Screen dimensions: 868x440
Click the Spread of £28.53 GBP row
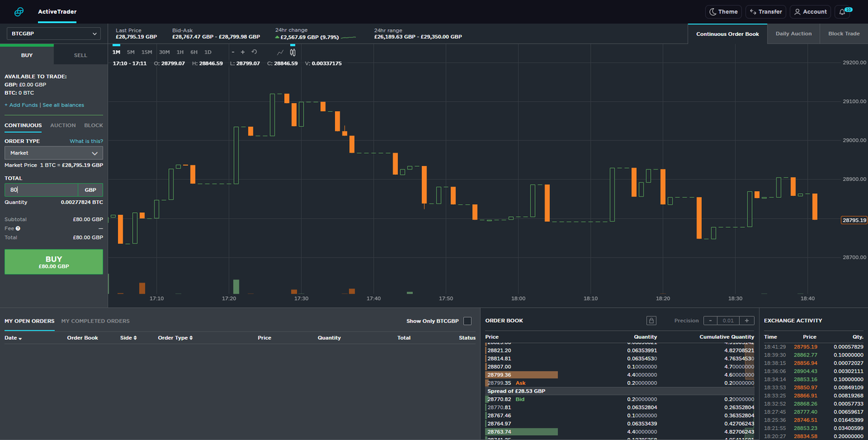[620, 391]
